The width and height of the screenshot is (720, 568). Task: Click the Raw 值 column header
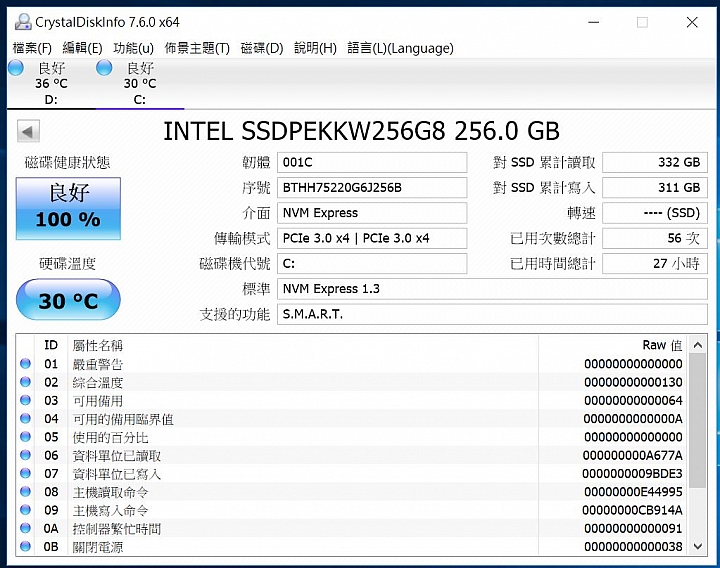(614, 345)
